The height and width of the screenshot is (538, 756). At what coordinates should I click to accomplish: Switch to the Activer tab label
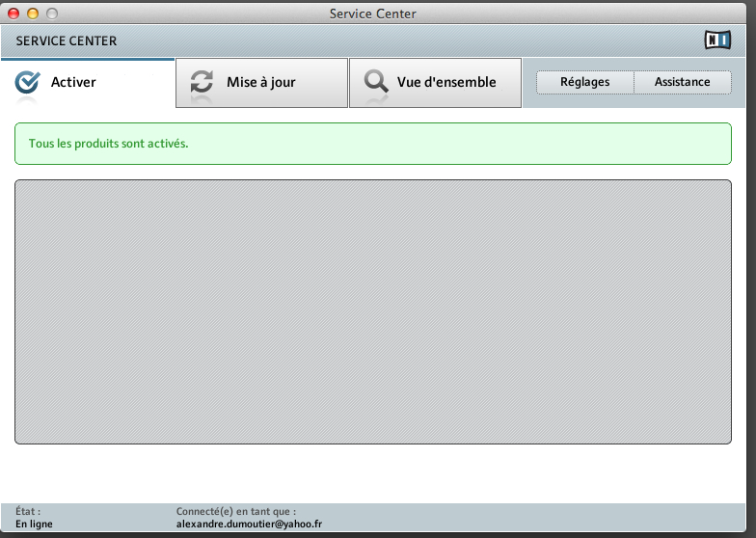73,82
